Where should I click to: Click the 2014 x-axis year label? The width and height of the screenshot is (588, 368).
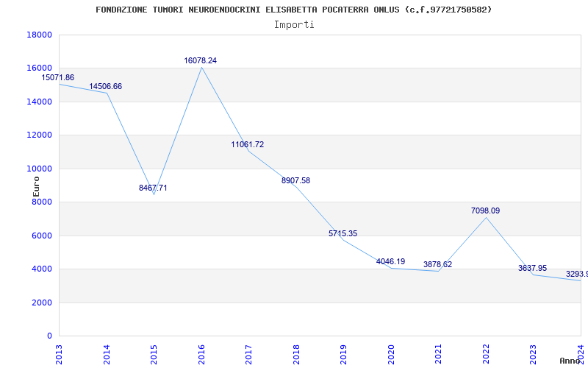pyautogui.click(x=107, y=355)
